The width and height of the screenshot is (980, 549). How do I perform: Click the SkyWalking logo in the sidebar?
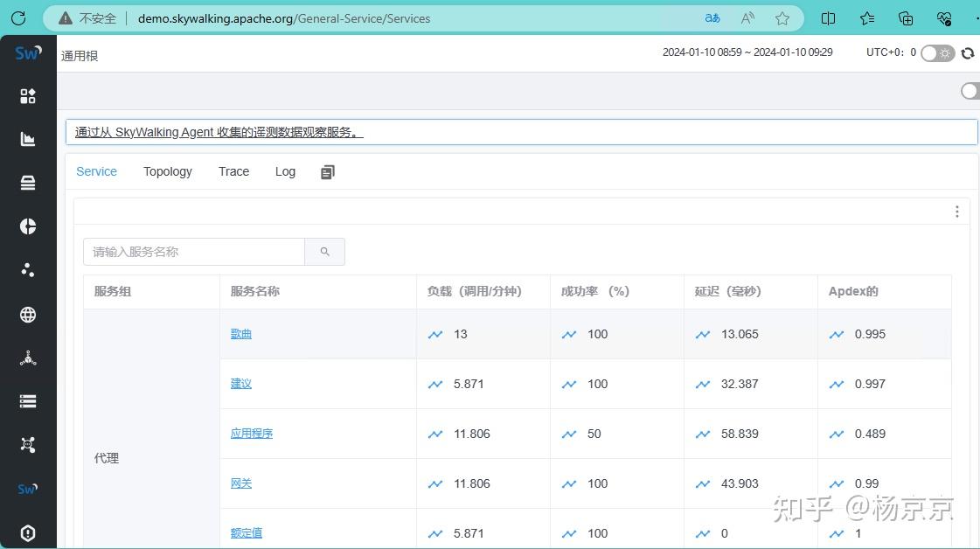click(x=27, y=52)
